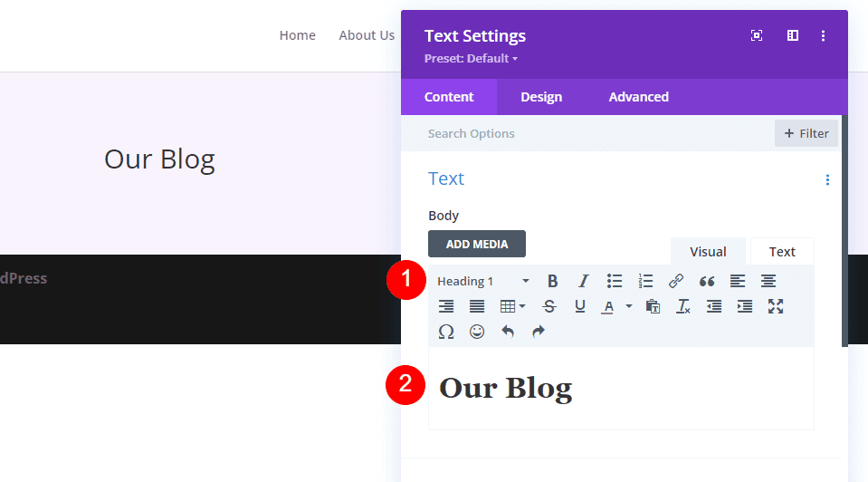Undo the last edit
The height and width of the screenshot is (482, 868).
click(508, 332)
